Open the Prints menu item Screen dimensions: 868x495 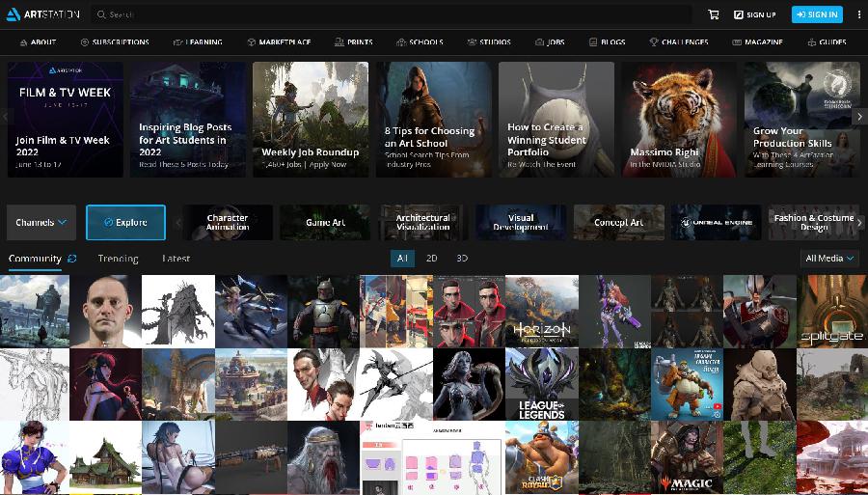point(353,42)
